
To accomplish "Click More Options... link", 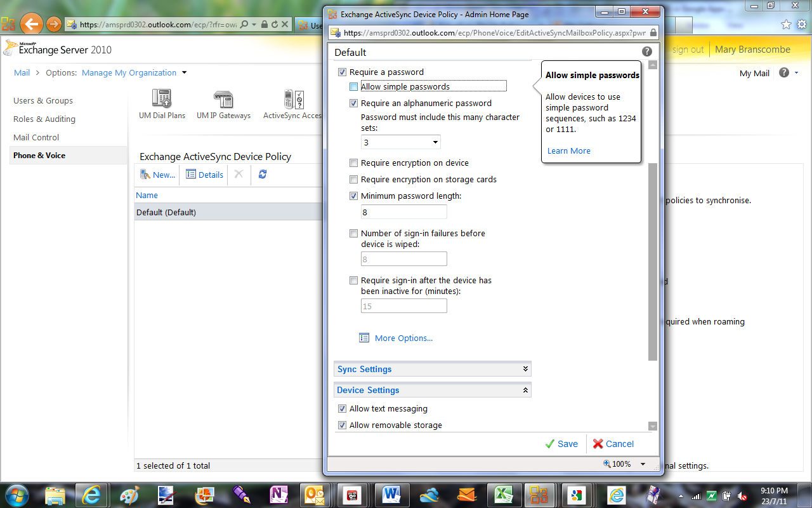I will tap(404, 338).
